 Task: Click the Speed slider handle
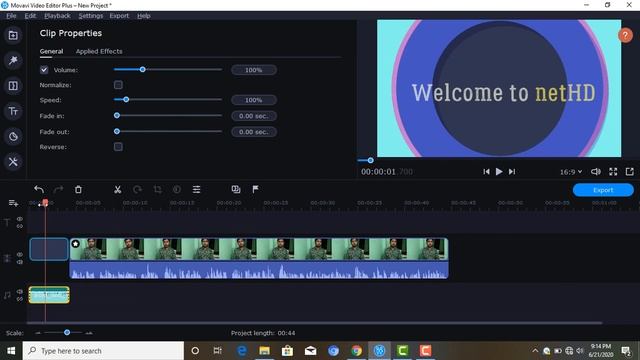point(126,99)
